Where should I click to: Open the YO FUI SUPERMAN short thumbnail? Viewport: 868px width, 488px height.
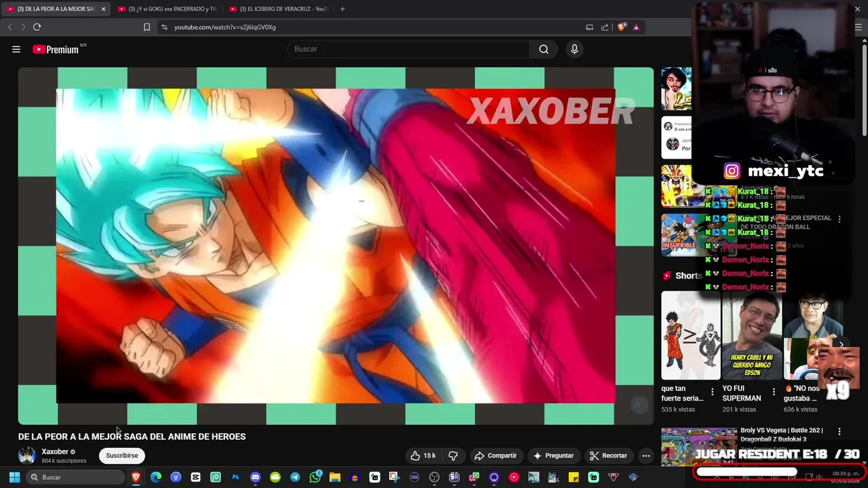(x=752, y=335)
